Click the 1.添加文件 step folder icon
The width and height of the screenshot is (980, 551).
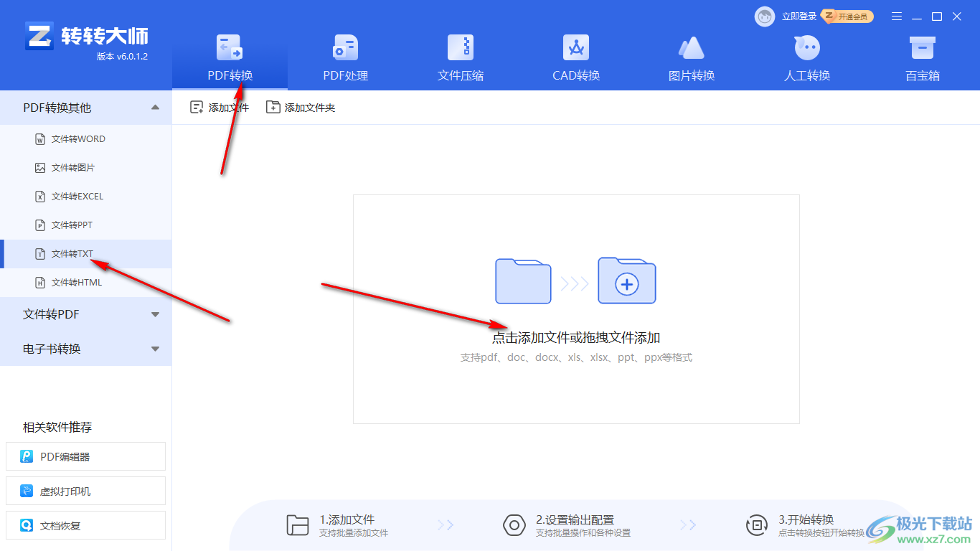pyautogui.click(x=297, y=526)
